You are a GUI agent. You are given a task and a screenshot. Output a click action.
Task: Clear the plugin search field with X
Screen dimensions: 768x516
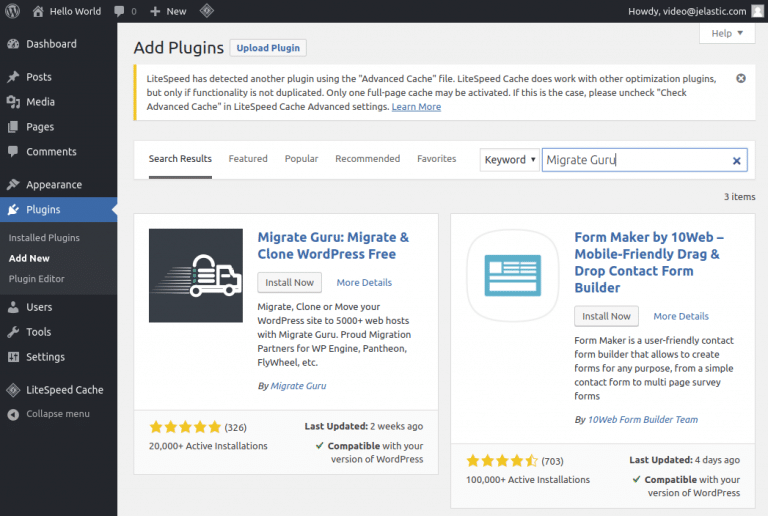click(736, 161)
